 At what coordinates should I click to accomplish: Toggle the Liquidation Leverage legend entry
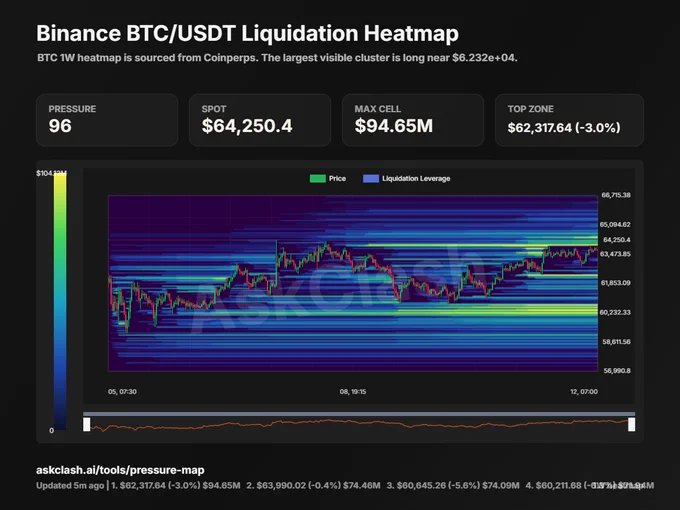click(x=406, y=179)
